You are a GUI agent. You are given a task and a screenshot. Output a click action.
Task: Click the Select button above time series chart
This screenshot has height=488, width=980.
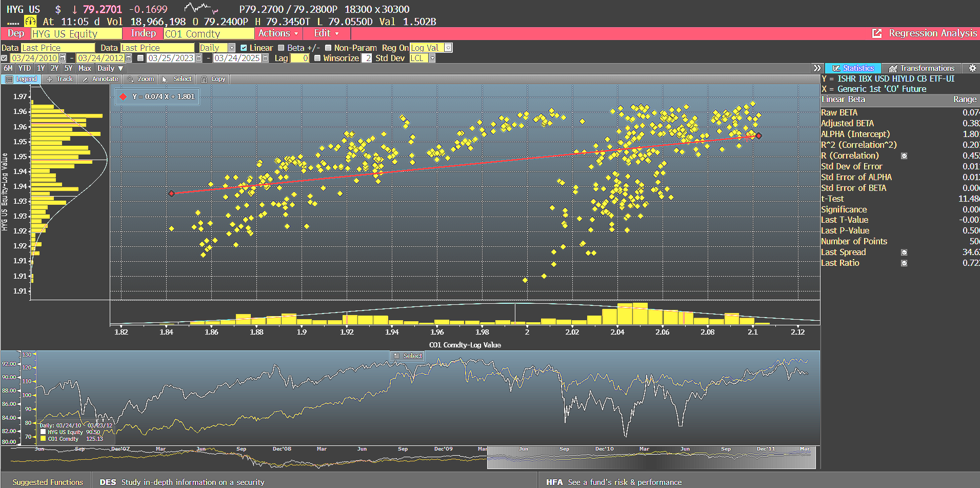[407, 356]
